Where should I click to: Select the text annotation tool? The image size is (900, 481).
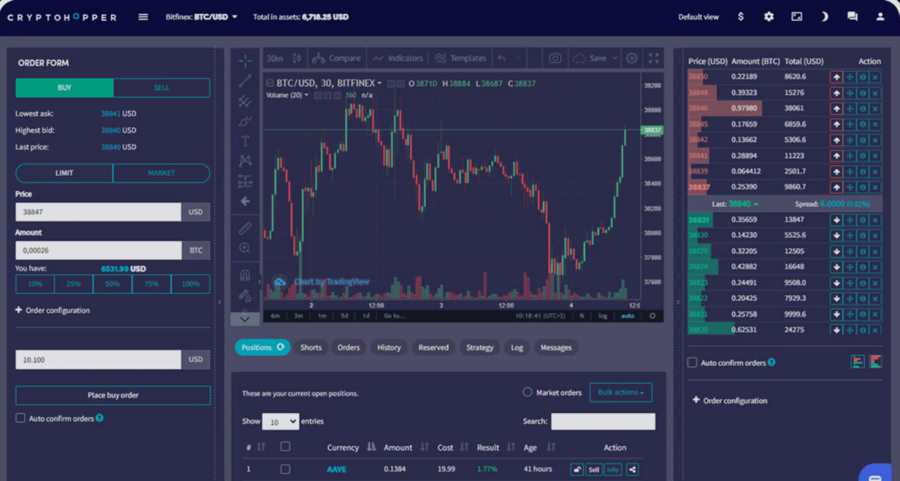click(245, 141)
